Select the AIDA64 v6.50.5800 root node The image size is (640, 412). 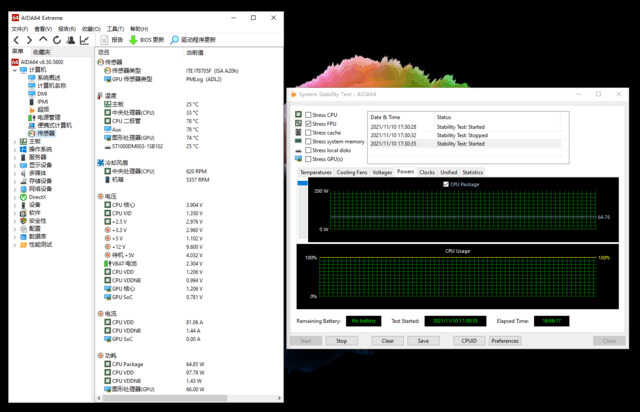[x=38, y=62]
